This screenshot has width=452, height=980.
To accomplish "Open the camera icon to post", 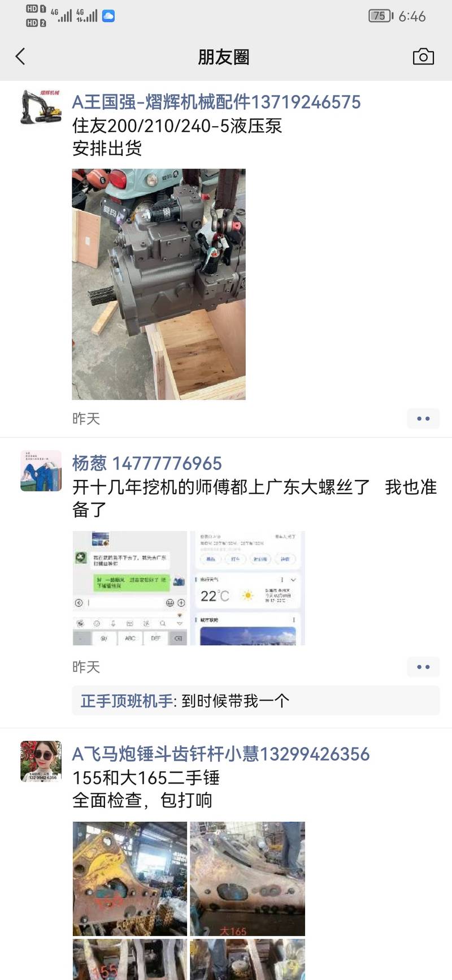I will click(x=423, y=57).
